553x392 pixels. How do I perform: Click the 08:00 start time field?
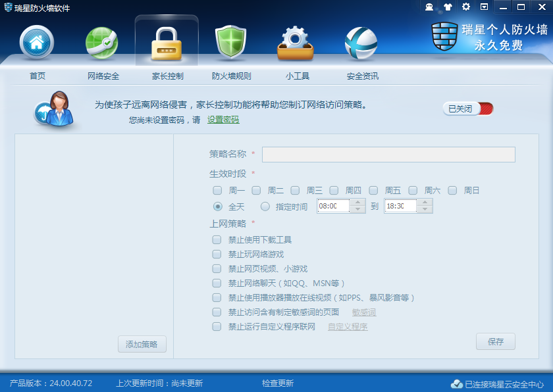(333, 206)
